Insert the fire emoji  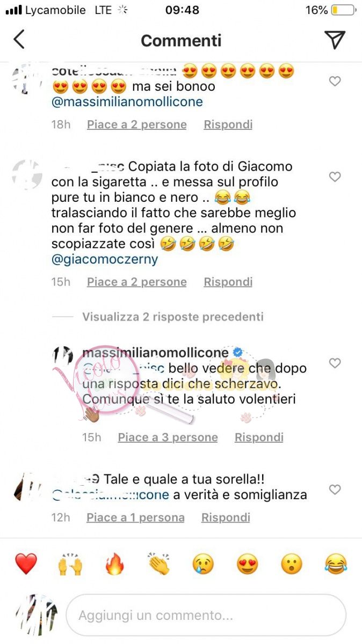(x=114, y=564)
